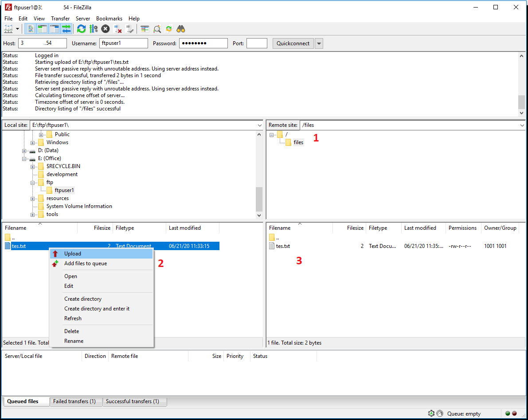Image resolution: width=528 pixels, height=420 pixels.
Task: Click the Host input field
Action: pyautogui.click(x=43, y=43)
